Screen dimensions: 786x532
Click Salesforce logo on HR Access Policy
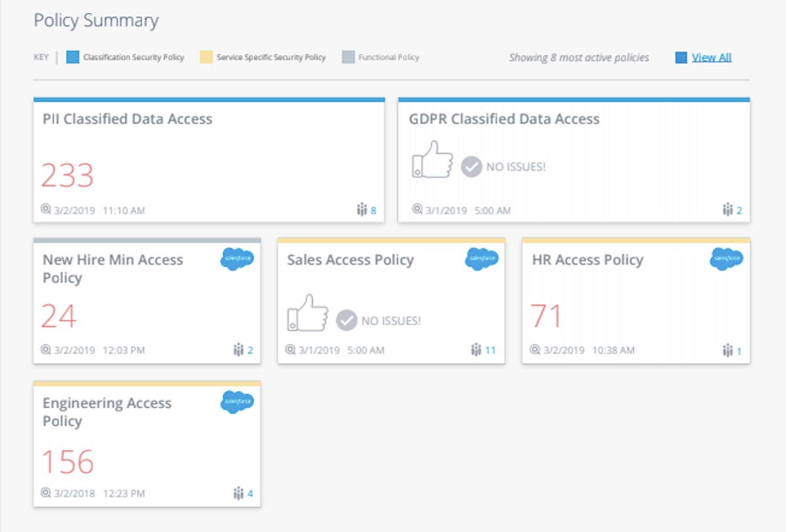[x=726, y=259]
